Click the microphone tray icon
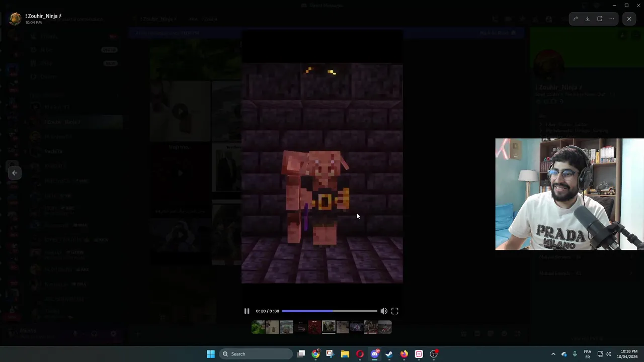Viewport: 644px width, 362px height. point(575,354)
